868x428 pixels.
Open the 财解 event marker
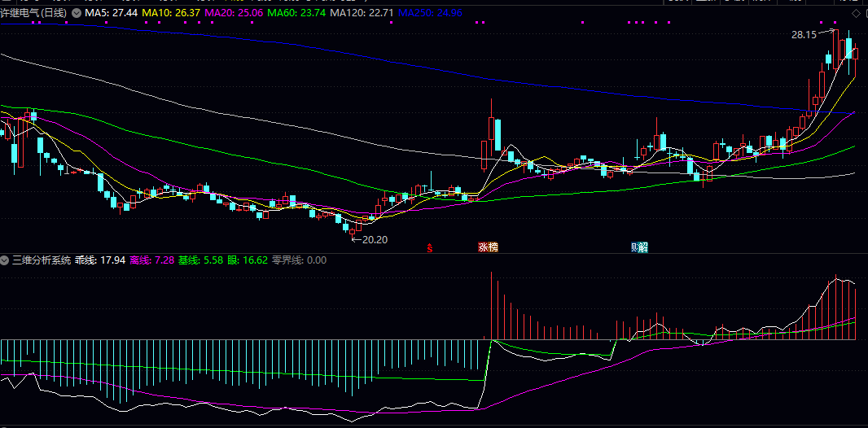click(x=640, y=247)
